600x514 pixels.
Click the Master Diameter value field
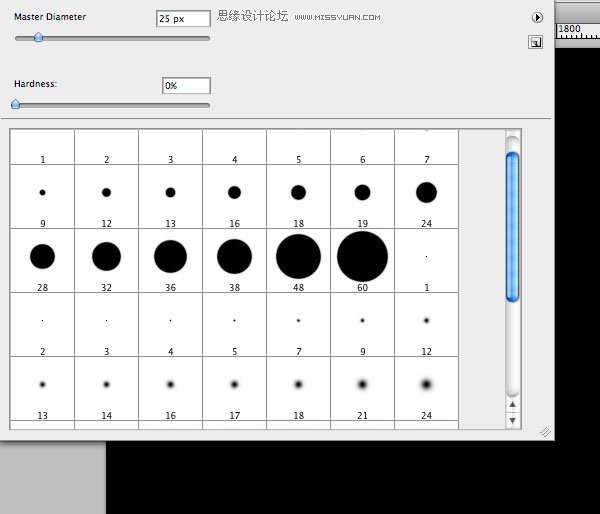(x=183, y=18)
